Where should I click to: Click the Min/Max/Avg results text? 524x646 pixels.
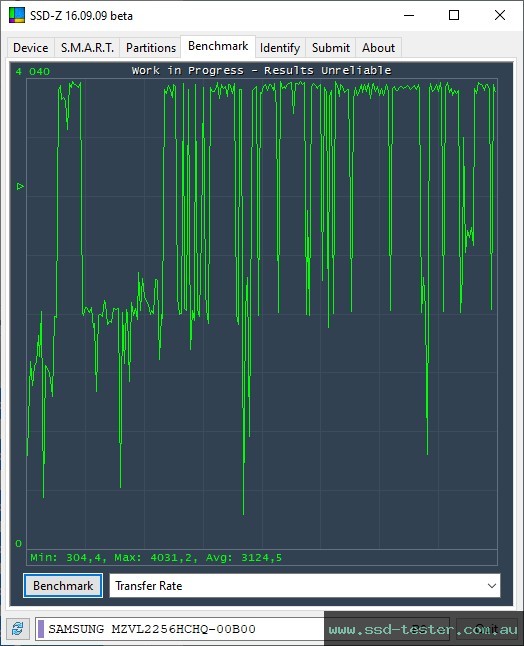point(156,558)
